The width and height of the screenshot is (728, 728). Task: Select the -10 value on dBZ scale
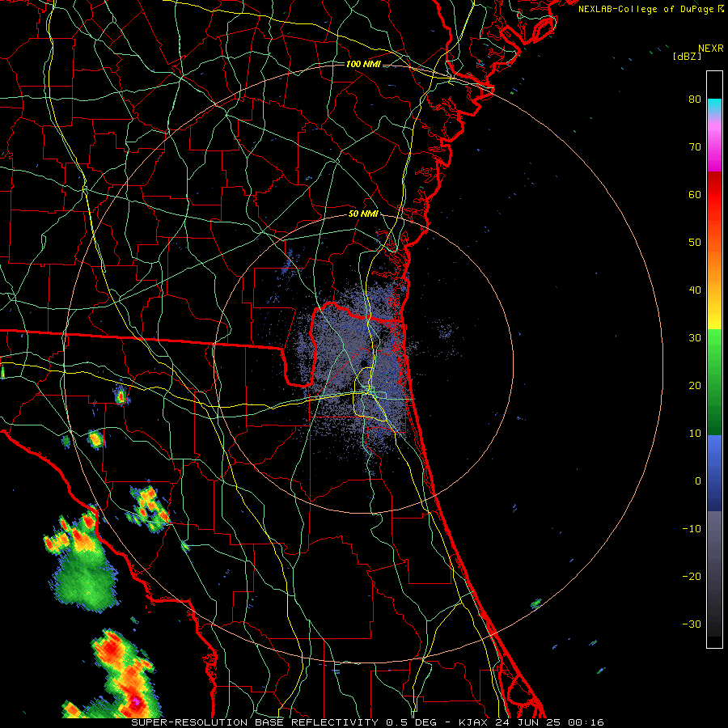692,529
